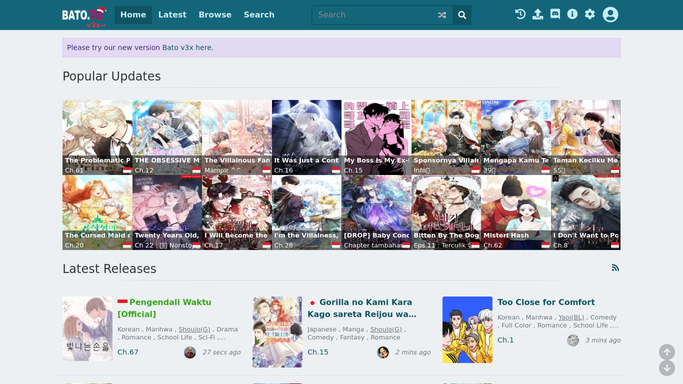The image size is (683, 384).
Task: Click the info circle icon
Action: click(x=572, y=14)
